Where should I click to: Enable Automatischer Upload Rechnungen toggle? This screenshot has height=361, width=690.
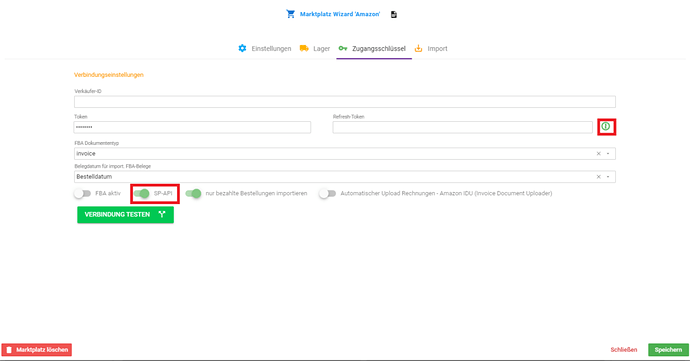(327, 193)
